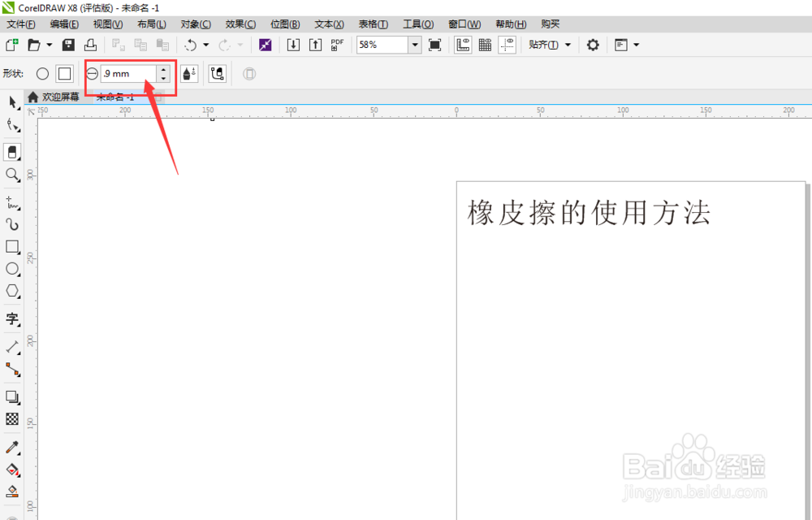This screenshot has width=812, height=520.
Task: Select the Ellipse tool
Action: point(13,269)
